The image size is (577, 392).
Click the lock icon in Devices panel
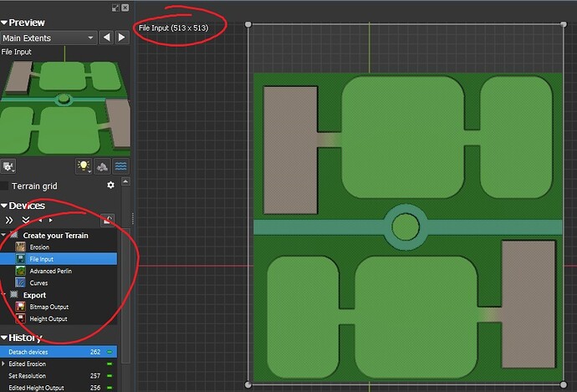pos(107,220)
